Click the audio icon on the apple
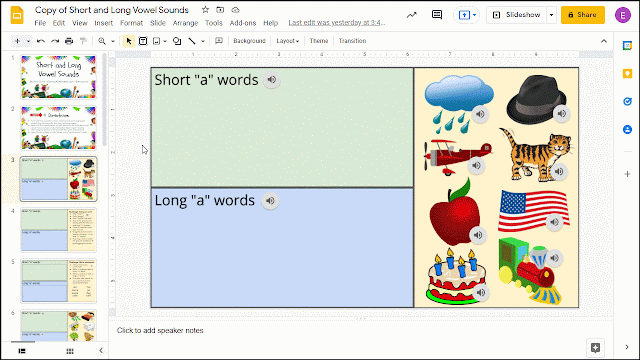 (x=478, y=235)
